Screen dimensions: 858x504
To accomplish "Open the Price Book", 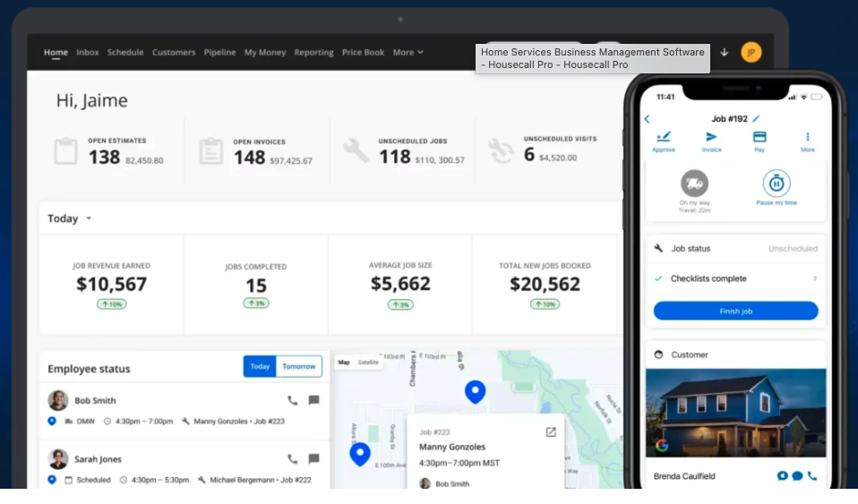I will pos(363,53).
